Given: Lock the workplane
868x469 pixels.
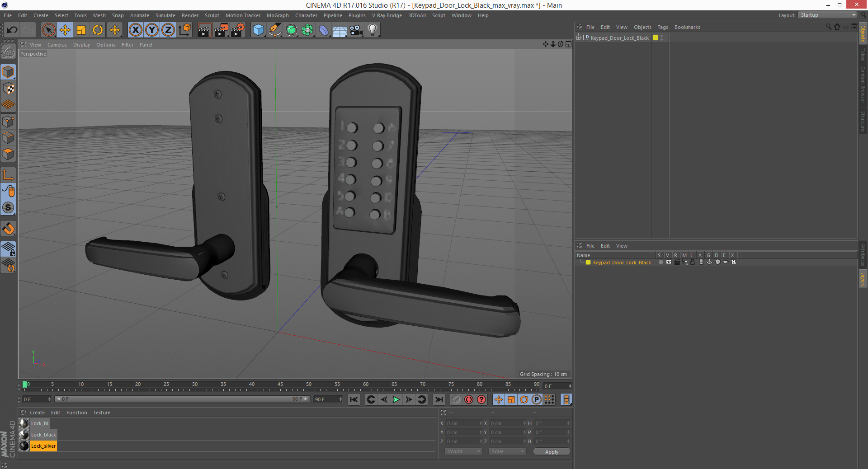Looking at the screenshot, I should click(x=9, y=249).
